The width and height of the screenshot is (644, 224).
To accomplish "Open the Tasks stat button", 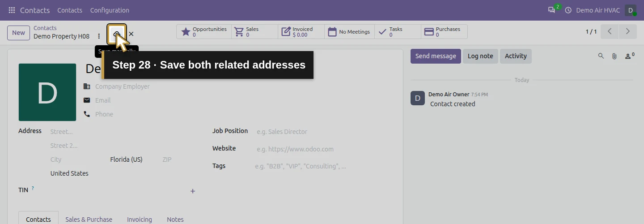I will click(398, 32).
